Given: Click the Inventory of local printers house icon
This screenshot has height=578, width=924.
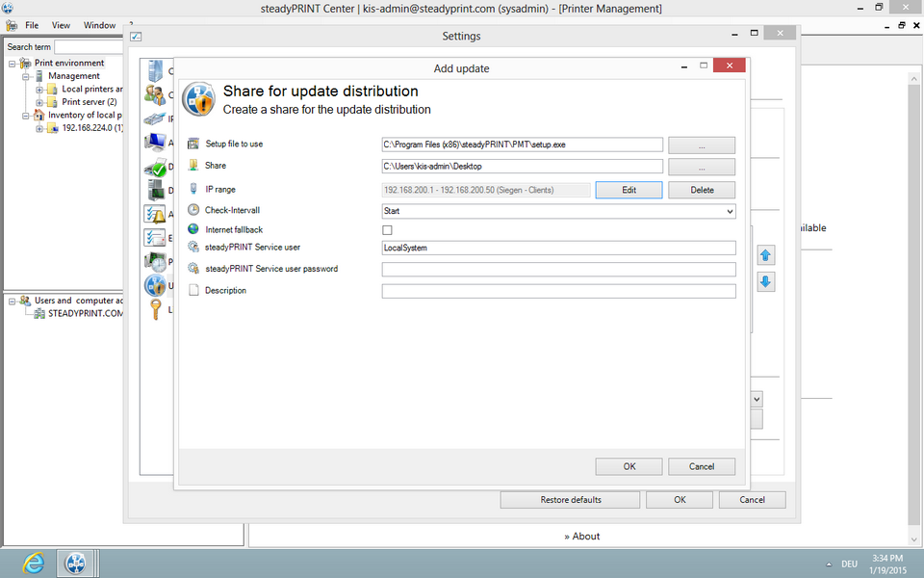Looking at the screenshot, I should pos(38,115).
